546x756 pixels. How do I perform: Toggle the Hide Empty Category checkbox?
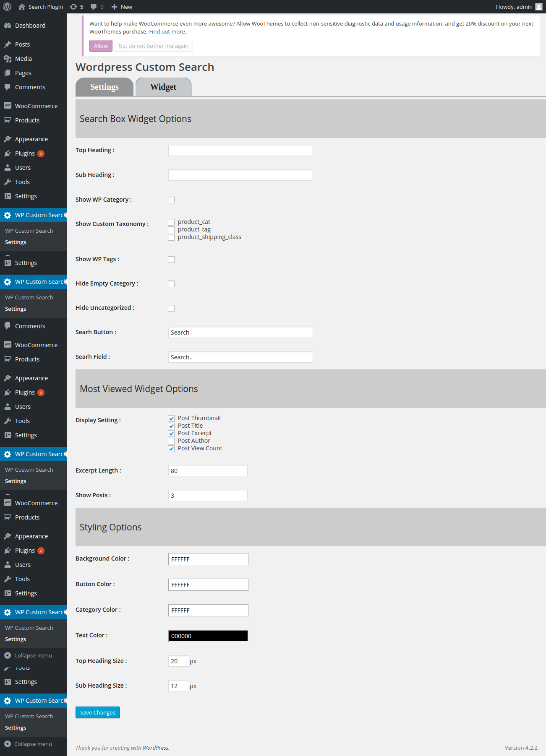(171, 284)
